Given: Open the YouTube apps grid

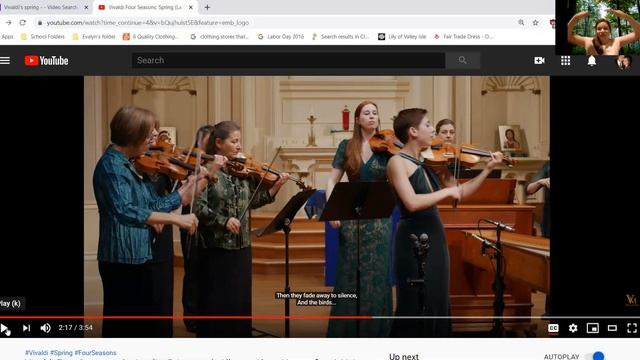Looking at the screenshot, I should coord(565,61).
